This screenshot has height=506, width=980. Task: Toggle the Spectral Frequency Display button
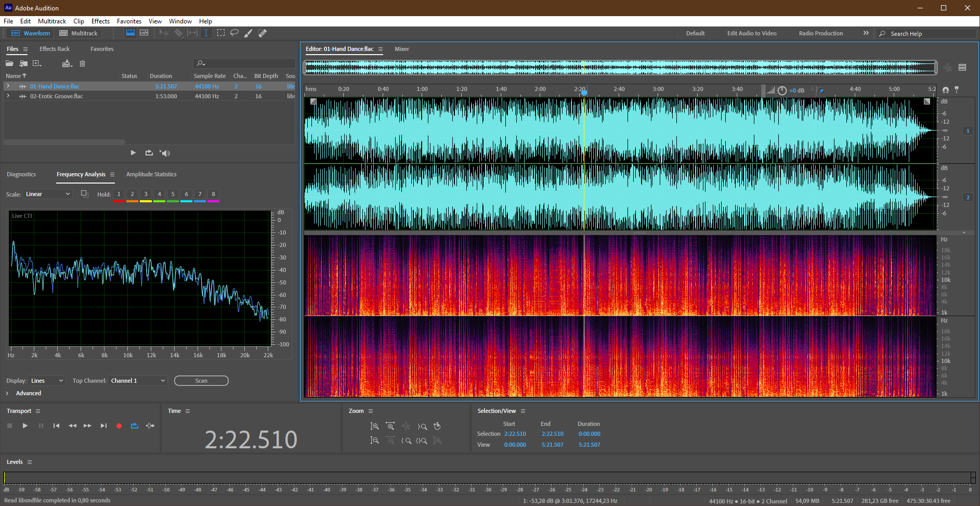130,33
